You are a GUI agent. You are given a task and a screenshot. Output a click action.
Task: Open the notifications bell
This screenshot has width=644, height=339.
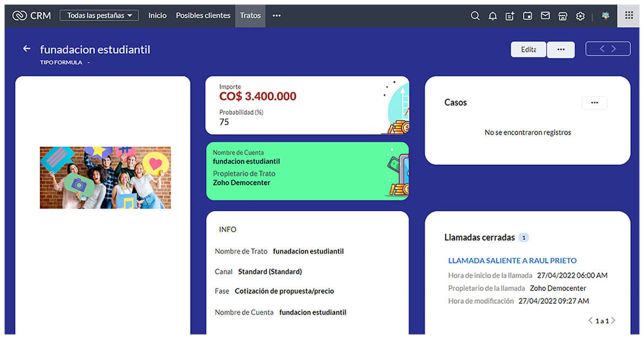pyautogui.click(x=493, y=15)
